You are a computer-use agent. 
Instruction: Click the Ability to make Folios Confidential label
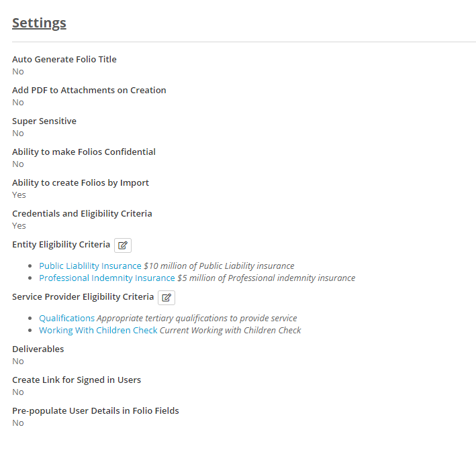tap(84, 152)
